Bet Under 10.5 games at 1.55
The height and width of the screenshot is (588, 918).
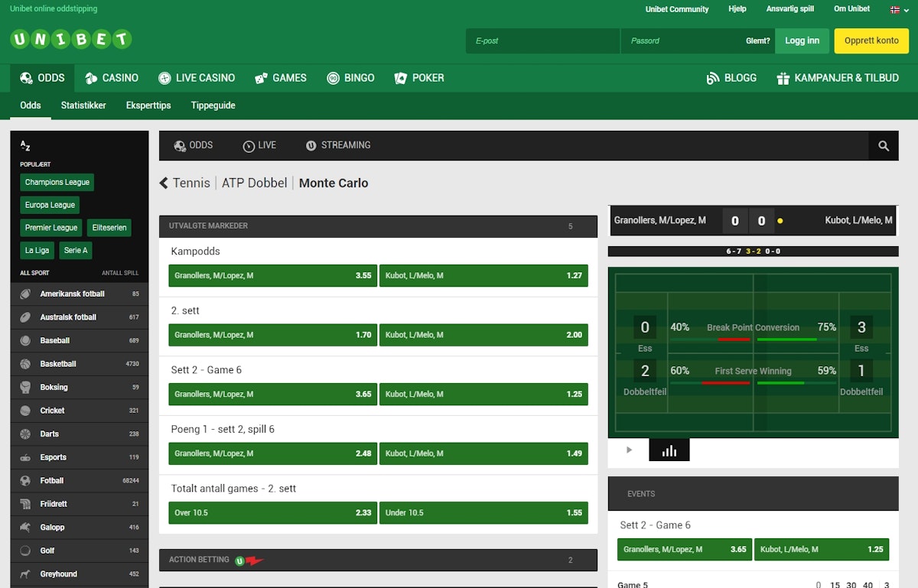pos(483,512)
